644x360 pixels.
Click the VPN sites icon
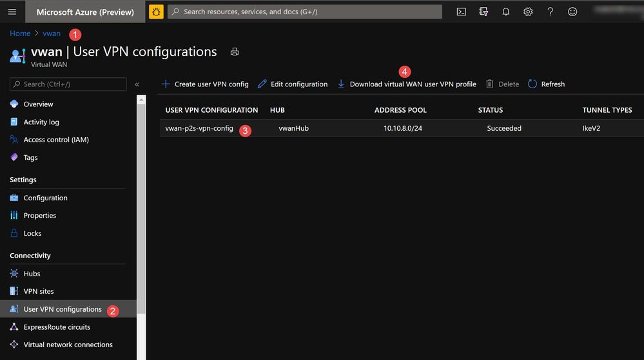(14, 291)
